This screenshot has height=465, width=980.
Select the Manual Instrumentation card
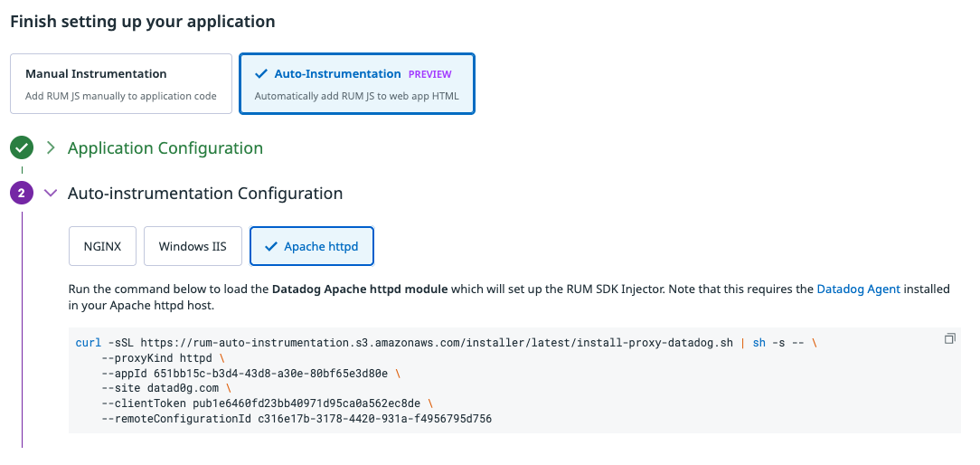pos(121,84)
